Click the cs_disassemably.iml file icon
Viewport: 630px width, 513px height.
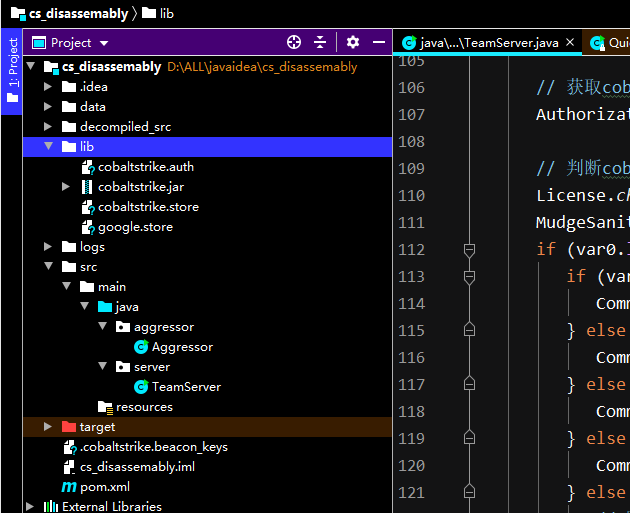[x=69, y=467]
